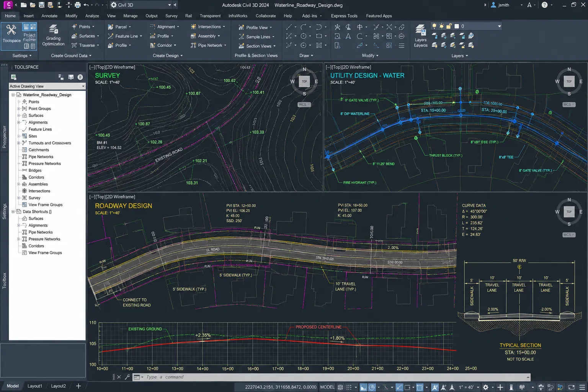Switch to the Layout1 tab
Image resolution: width=588 pixels, height=392 pixels.
[x=35, y=386]
